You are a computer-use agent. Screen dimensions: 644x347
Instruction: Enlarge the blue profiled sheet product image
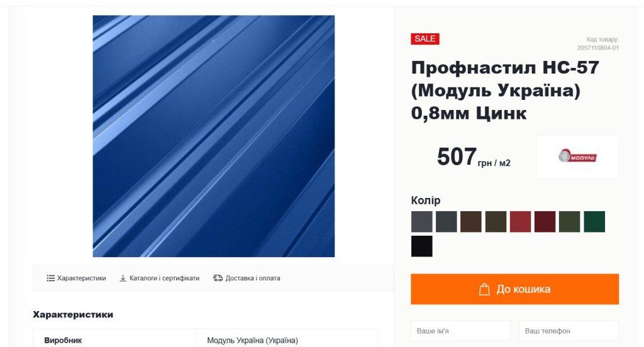click(x=214, y=136)
